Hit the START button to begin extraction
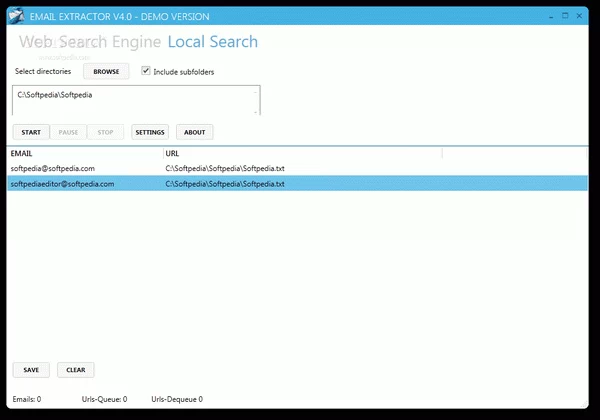 [30, 132]
